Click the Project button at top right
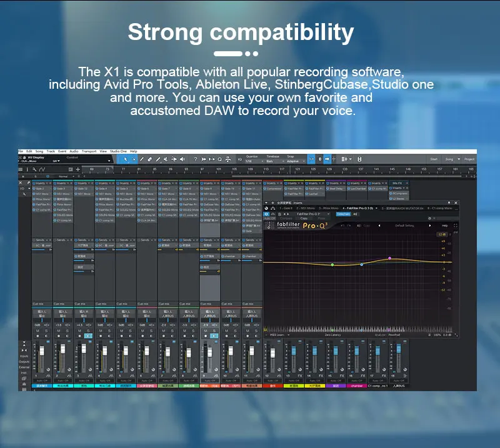Screen dimensions: 500x448 [x=469, y=159]
